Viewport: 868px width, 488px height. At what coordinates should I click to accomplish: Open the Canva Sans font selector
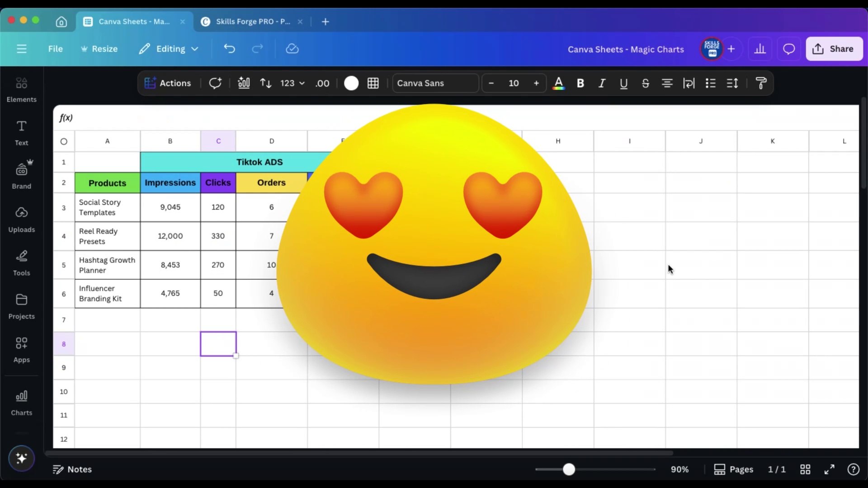(435, 83)
